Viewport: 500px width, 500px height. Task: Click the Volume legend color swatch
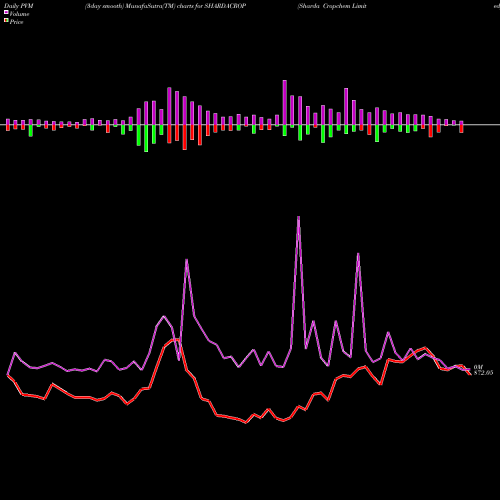point(6,12)
